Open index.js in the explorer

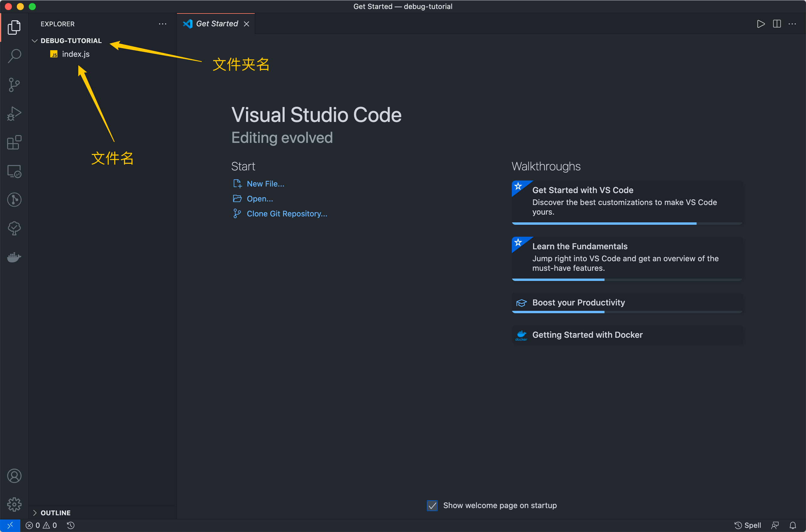(76, 54)
